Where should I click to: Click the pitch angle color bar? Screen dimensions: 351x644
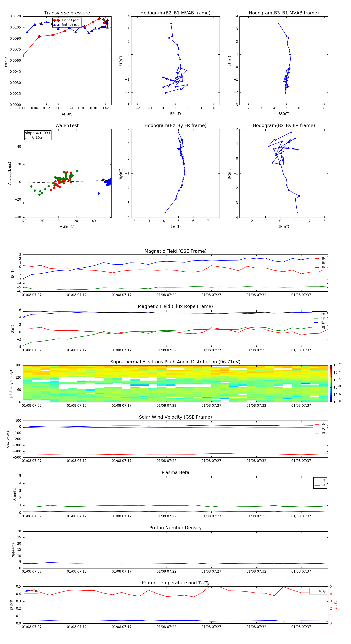(x=331, y=384)
